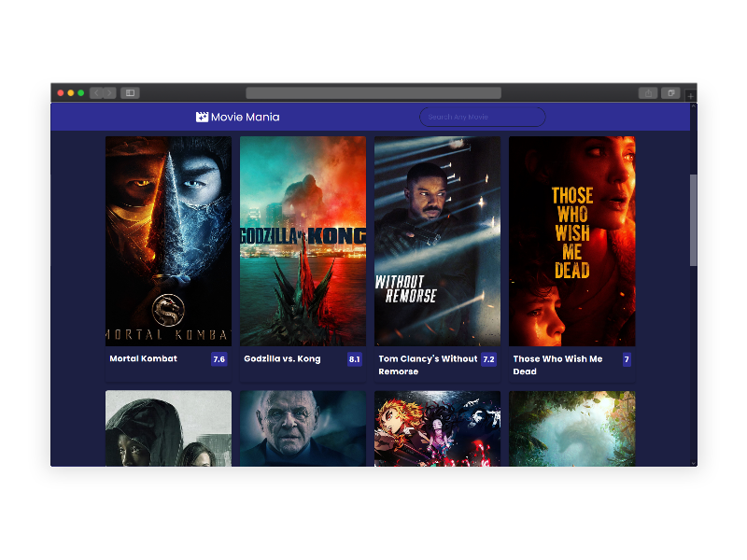Screen dimensions: 747x560
Task: Toggle the browser sidebar icon
Action: (130, 92)
